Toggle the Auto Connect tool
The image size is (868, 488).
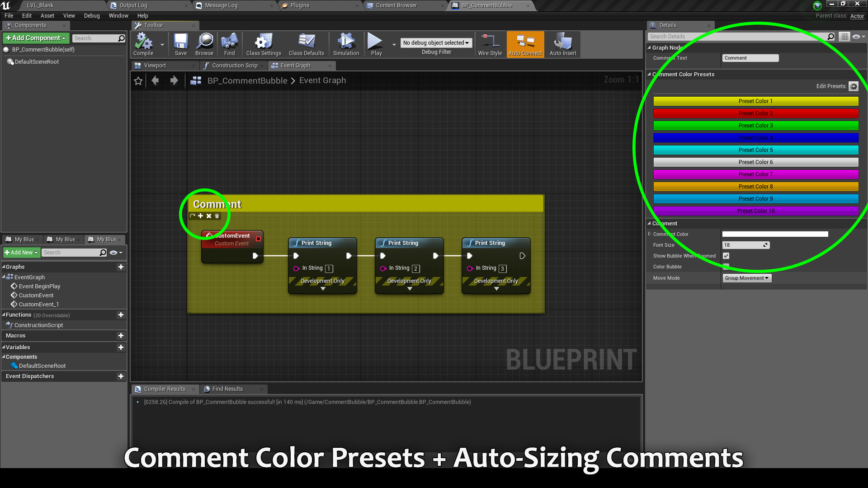(x=525, y=44)
